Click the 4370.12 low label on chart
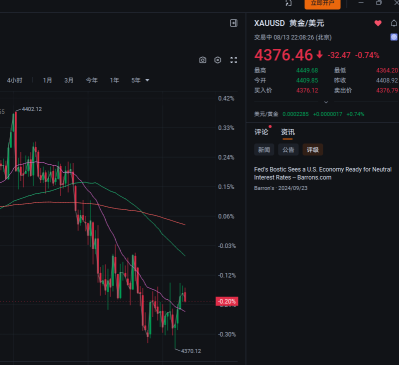Viewport: 399px width, 365px height. [191, 351]
